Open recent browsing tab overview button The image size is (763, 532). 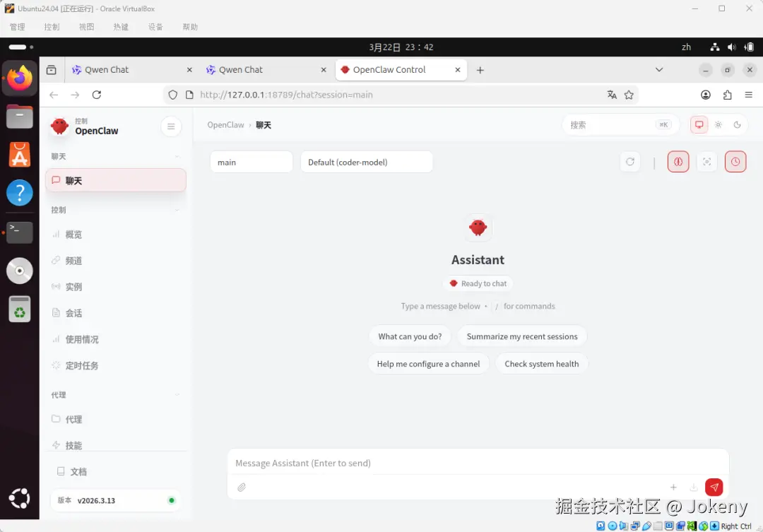[51, 70]
